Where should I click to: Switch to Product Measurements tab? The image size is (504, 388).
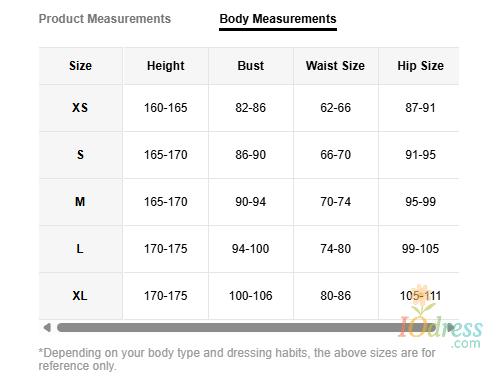[105, 19]
